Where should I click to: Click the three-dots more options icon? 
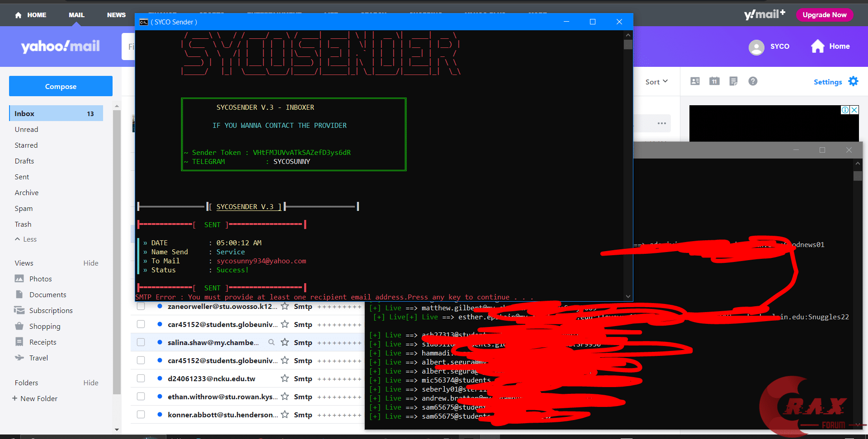point(662,123)
